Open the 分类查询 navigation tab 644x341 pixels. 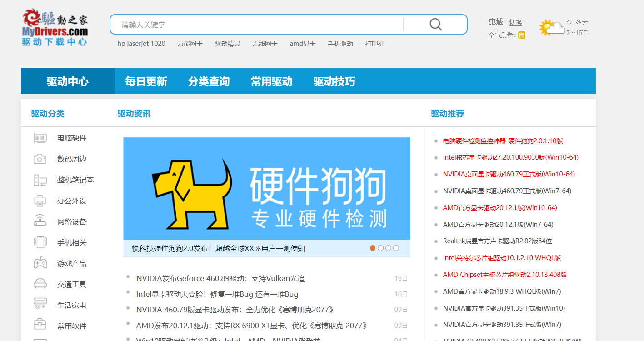(x=209, y=82)
